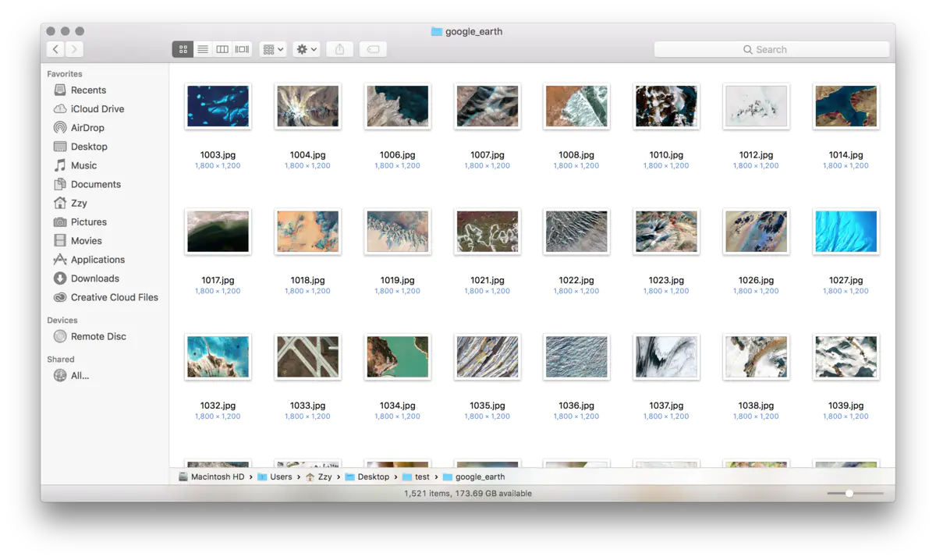Screen dimensions: 936x560
Task: Select the 1027.jpg thumbnail
Action: [846, 232]
